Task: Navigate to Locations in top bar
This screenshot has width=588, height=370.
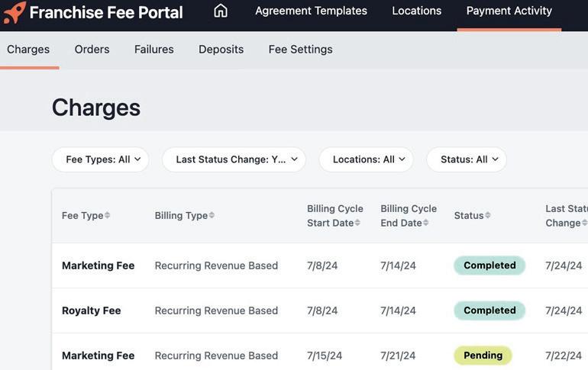Action: coord(416,11)
